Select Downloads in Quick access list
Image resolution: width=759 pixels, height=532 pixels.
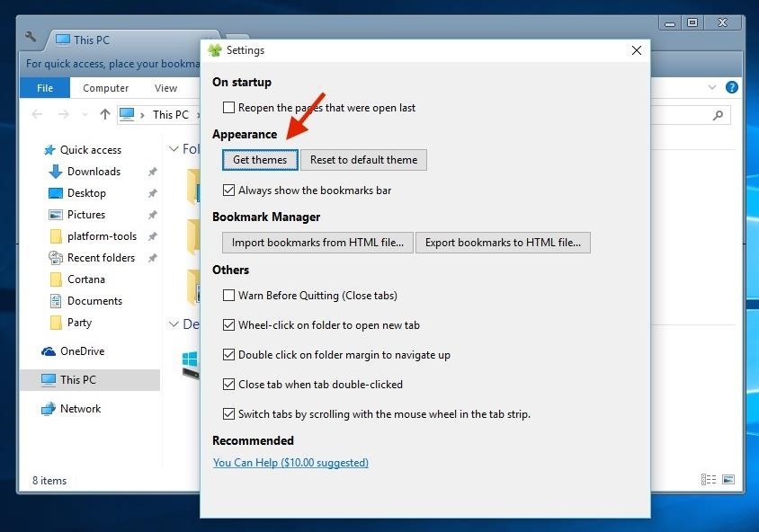94,172
